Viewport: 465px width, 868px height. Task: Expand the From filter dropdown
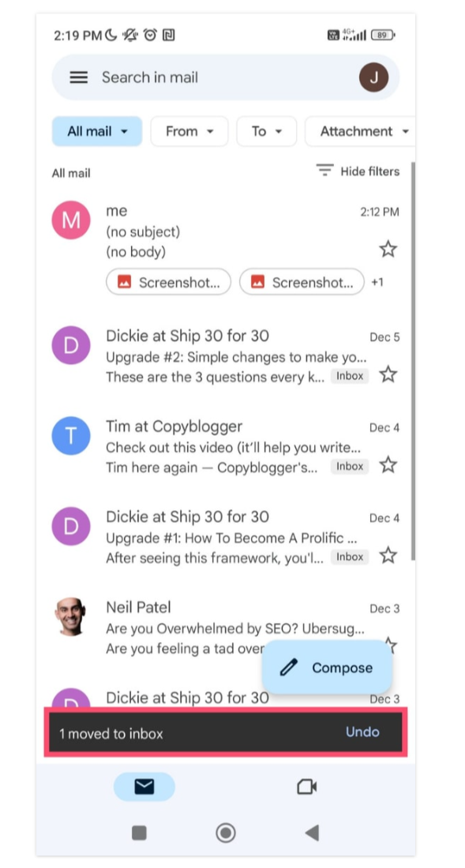pyautogui.click(x=189, y=131)
